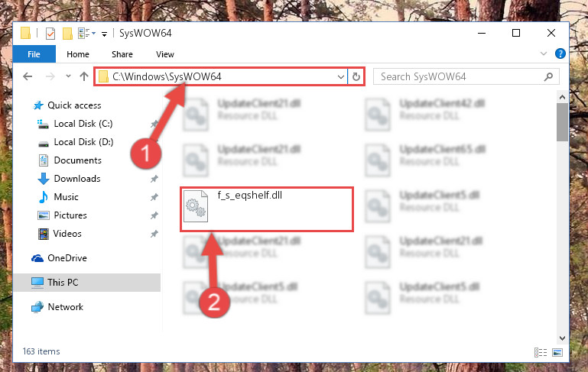This screenshot has height=372, width=588.
Task: Switch to large icons view layout
Action: (x=557, y=352)
